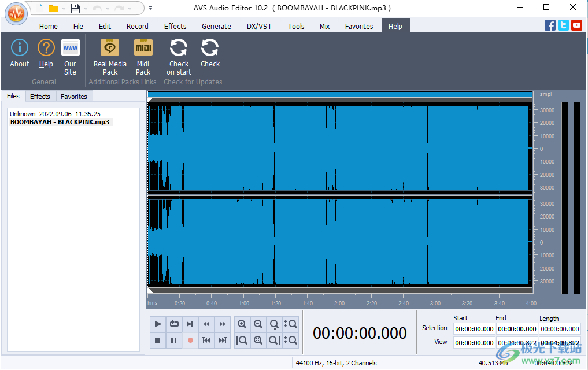Open the Twitter page icon
Image resolution: width=588 pixels, height=370 pixels.
point(563,25)
